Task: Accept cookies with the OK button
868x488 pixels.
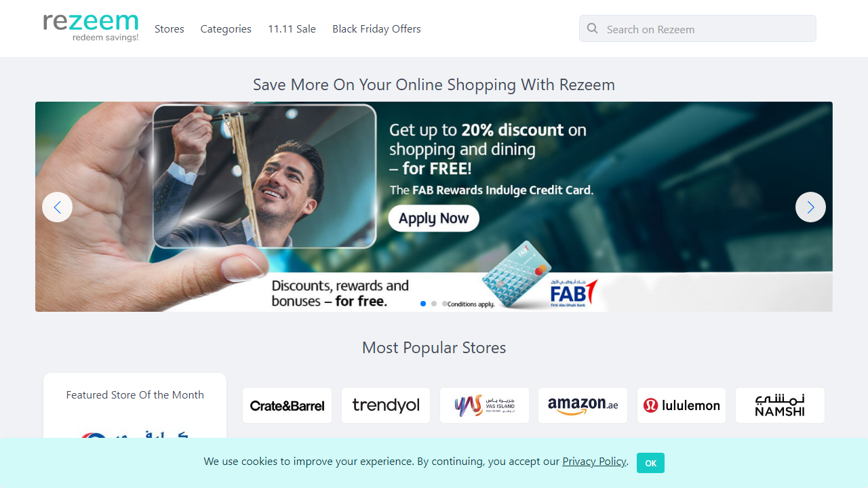Action: tap(650, 463)
